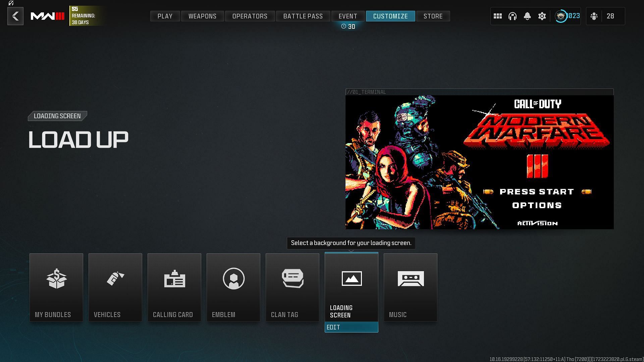This screenshot has width=644, height=362.
Task: Open the Store menu
Action: 433,16
